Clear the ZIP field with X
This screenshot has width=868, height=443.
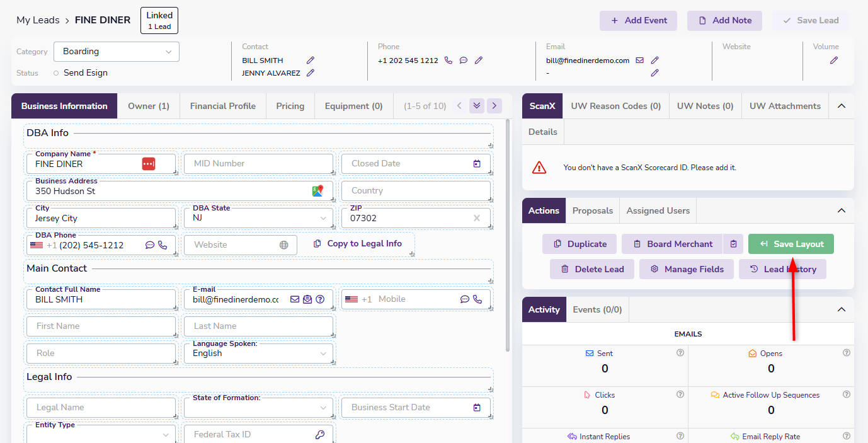pos(477,218)
